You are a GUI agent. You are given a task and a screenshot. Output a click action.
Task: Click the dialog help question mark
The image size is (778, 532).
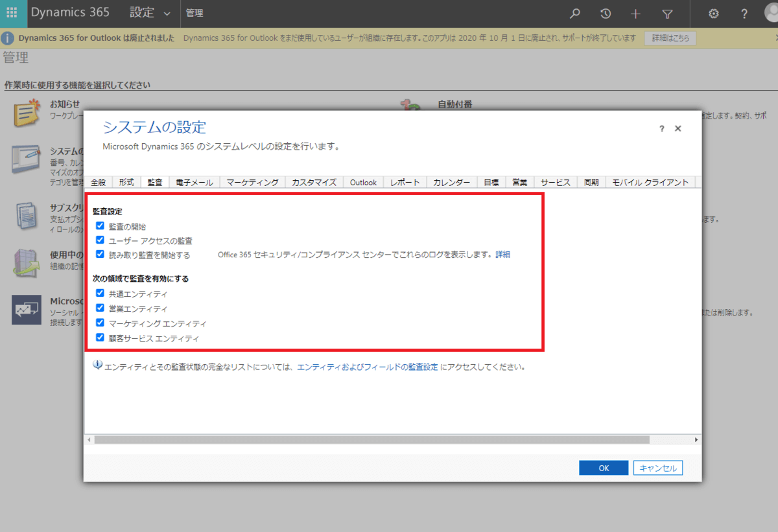pyautogui.click(x=662, y=129)
